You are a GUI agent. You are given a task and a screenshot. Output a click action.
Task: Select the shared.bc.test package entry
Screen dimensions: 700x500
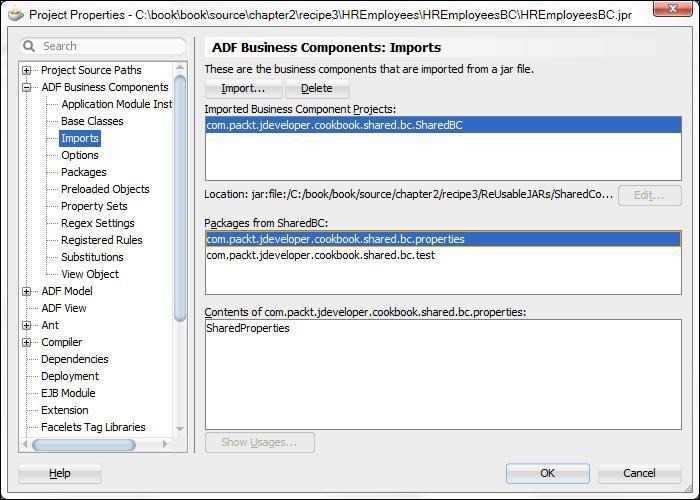[320, 255]
